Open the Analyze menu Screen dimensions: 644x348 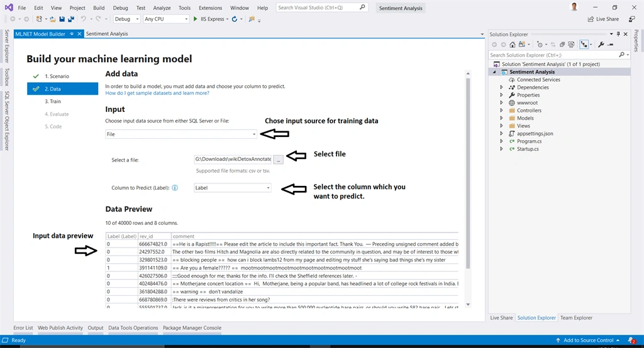coord(162,8)
